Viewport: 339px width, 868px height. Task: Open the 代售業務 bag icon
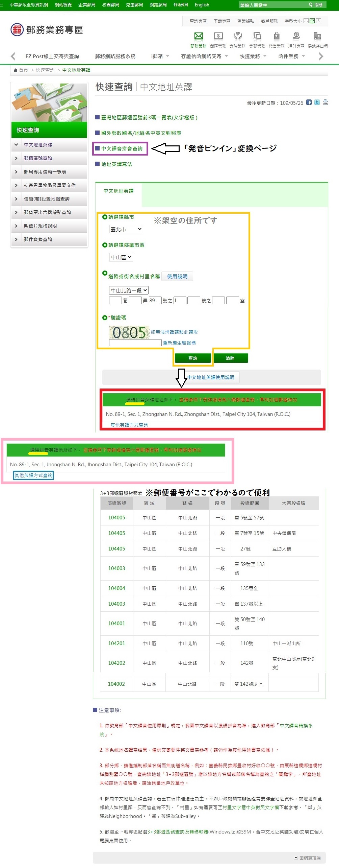pyautogui.click(x=277, y=36)
